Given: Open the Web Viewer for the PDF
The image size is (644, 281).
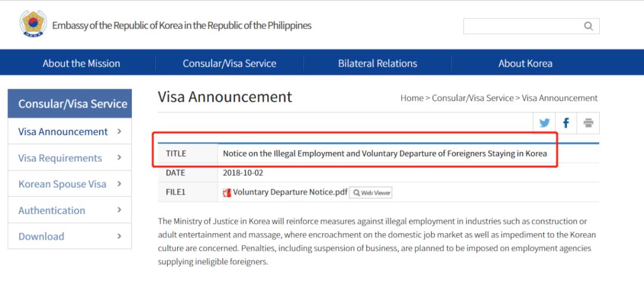Looking at the screenshot, I should tap(371, 192).
